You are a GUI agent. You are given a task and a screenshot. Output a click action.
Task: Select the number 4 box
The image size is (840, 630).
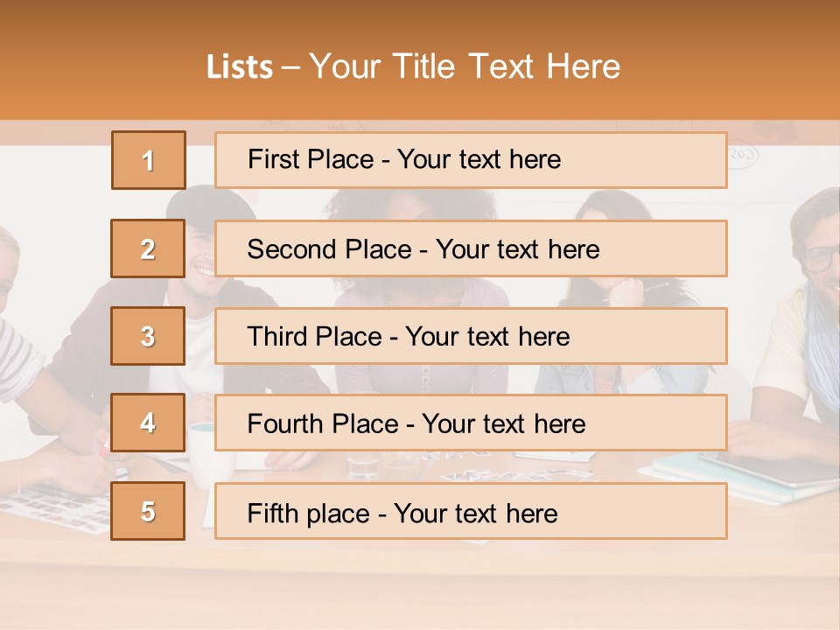pyautogui.click(x=148, y=423)
